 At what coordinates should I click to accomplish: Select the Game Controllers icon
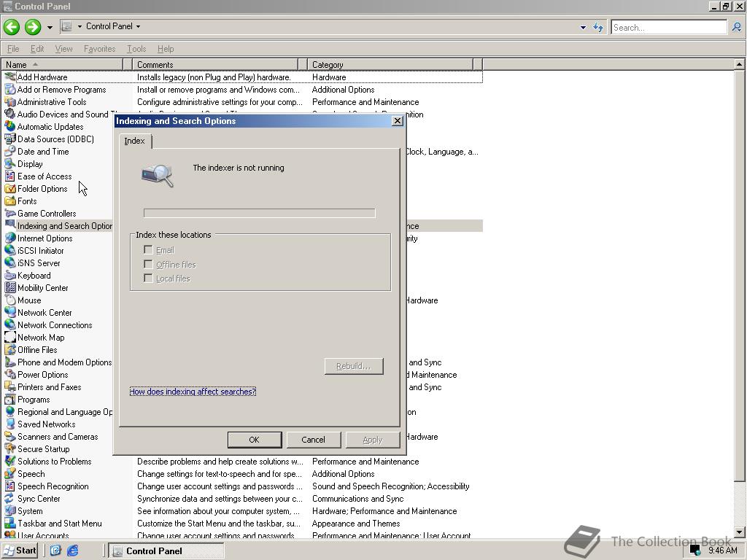pos(9,213)
